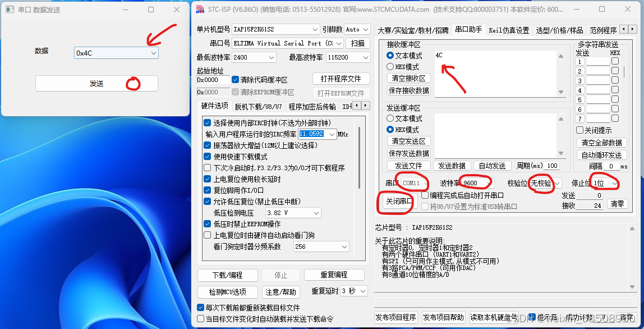Expand the 串口号 ELTIMA Virtual Serial Port dropdown
Viewport: 644px width, 329px height.
coord(287,43)
